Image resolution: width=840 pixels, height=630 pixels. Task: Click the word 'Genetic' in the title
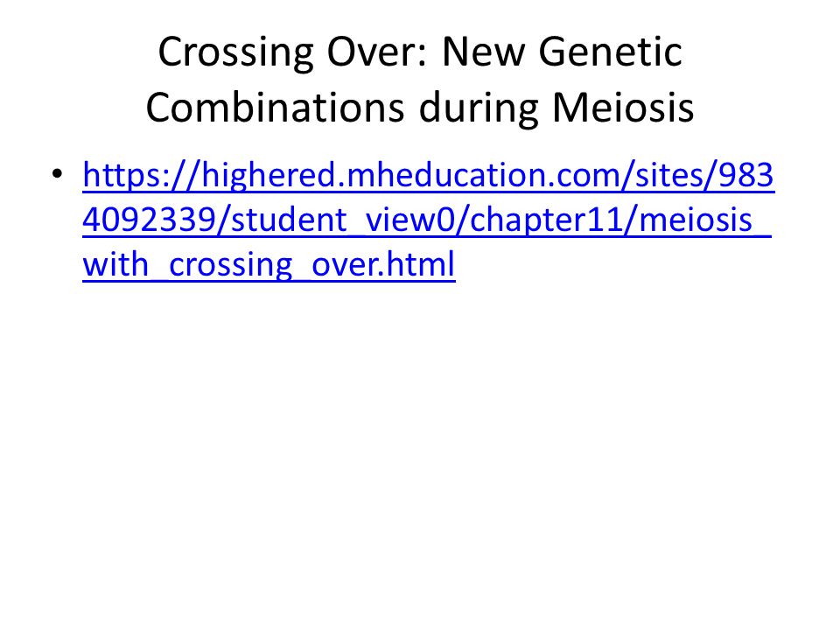coord(610,52)
